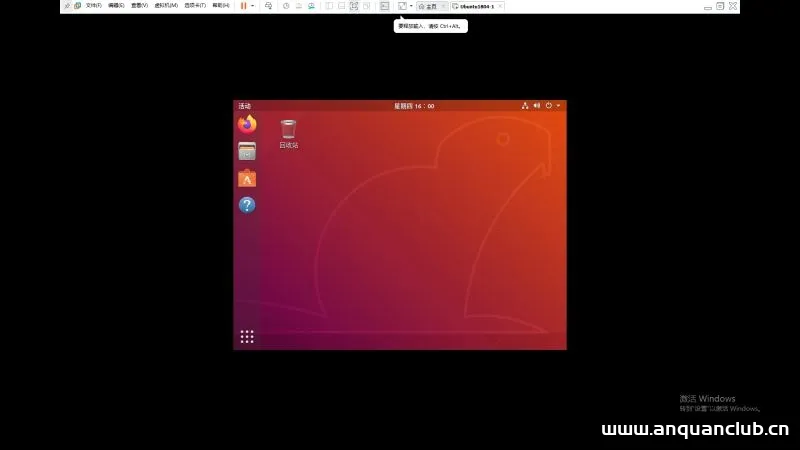
Task: Click the Ubuntu network status icon
Action: 524,106
